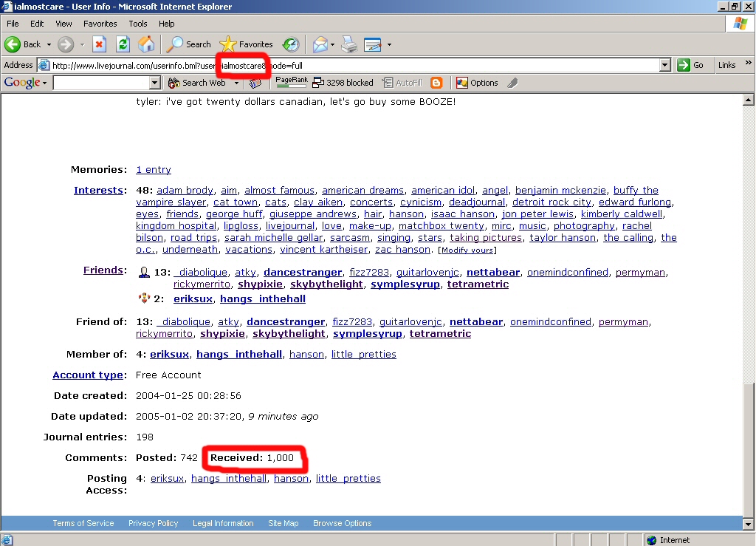Open the Legal Information footer link
Image resolution: width=756 pixels, height=546 pixels.
coord(223,523)
